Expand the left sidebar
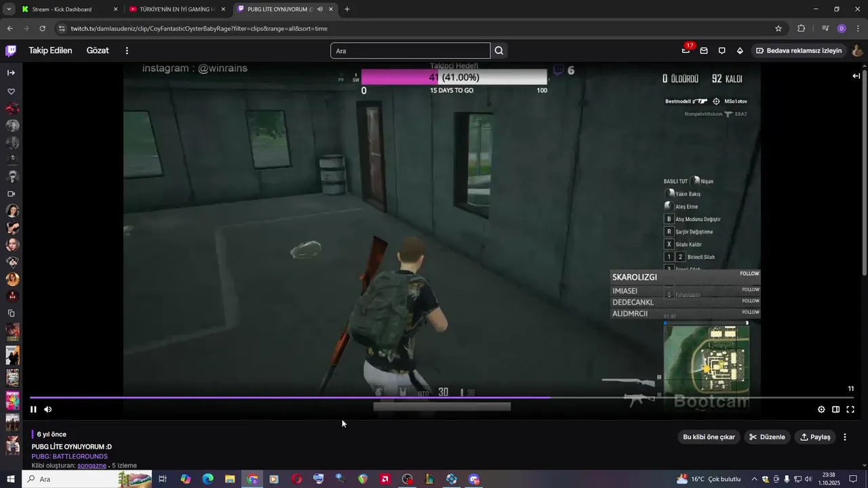 (11, 73)
